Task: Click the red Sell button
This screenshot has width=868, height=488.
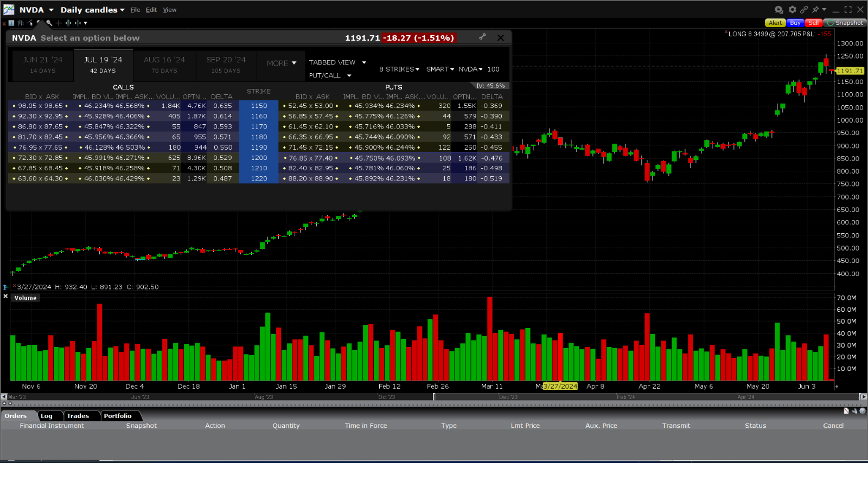Action: click(x=813, y=23)
